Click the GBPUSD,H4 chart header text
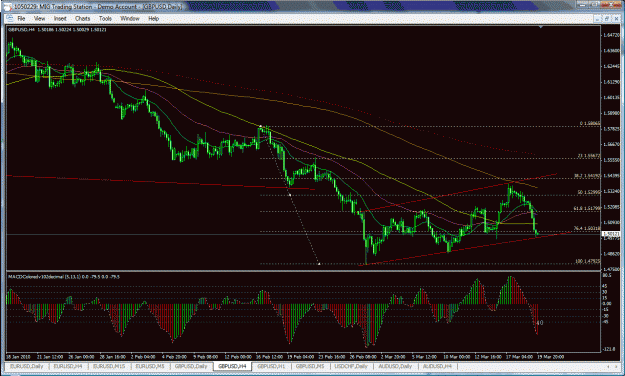Screen dimensions: 625x376 57,30
